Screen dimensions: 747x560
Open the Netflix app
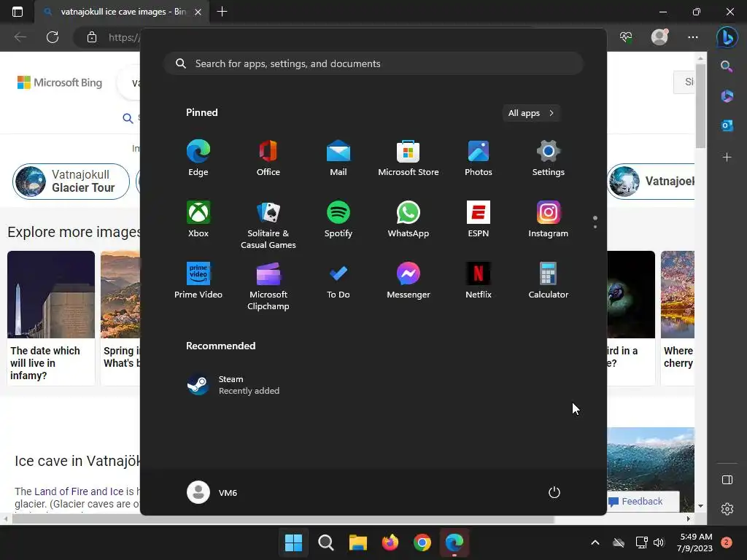[479, 281]
